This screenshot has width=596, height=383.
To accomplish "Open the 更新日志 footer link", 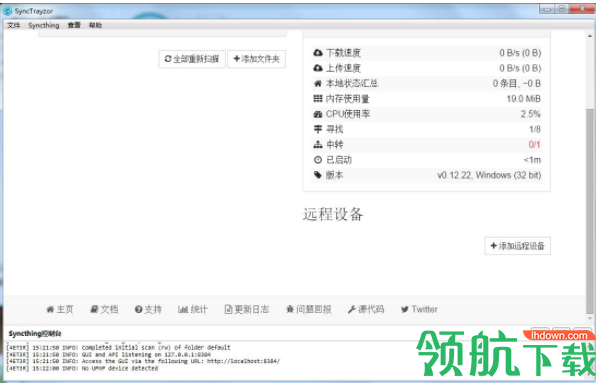I will (247, 309).
